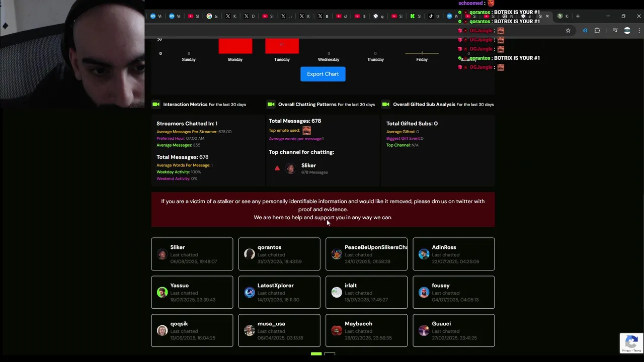Image resolution: width=644 pixels, height=362 pixels.
Task: Click 'Weekend Activity: 0%' text
Action: [177, 178]
